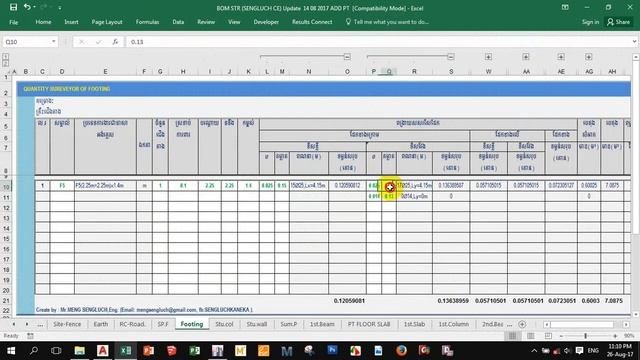Add a new sheet with the plus button
Viewport: 640px width, 360px height.
(522, 324)
